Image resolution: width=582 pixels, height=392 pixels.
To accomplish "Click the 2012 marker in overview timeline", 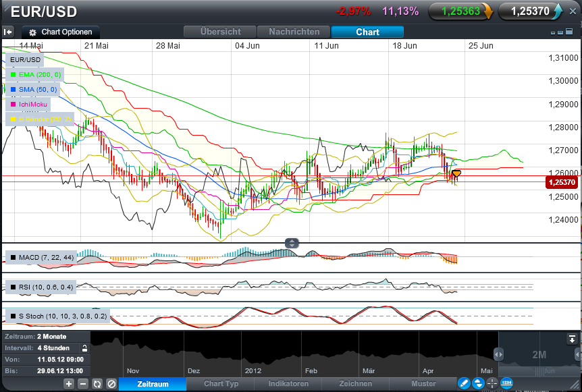I will coord(253,371).
